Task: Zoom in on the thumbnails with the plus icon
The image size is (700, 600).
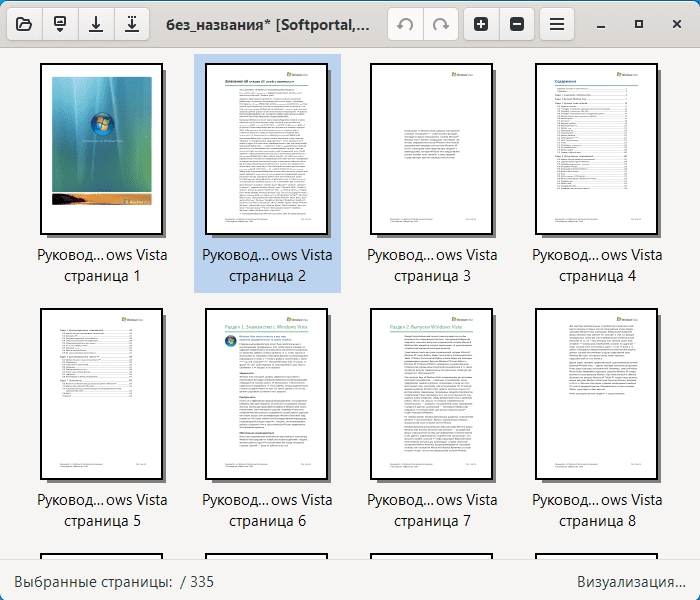Action: coord(481,24)
